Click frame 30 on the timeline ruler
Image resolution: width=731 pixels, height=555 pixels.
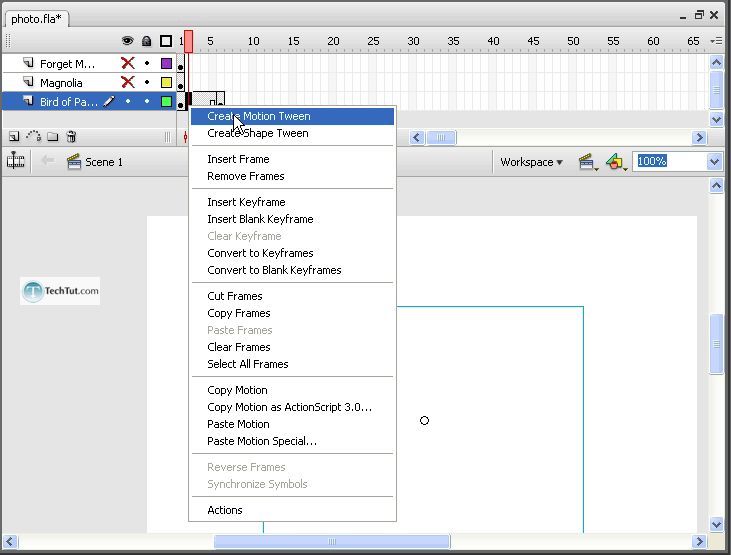pos(413,41)
